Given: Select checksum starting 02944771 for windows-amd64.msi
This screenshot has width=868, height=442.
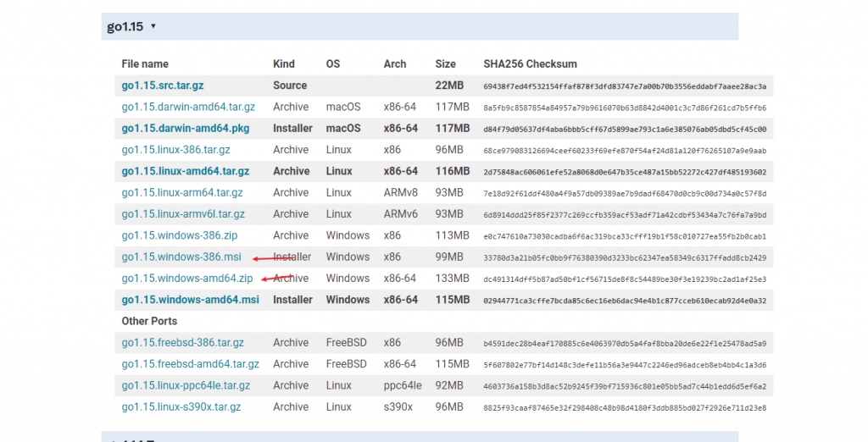Looking at the screenshot, I should (625, 301).
